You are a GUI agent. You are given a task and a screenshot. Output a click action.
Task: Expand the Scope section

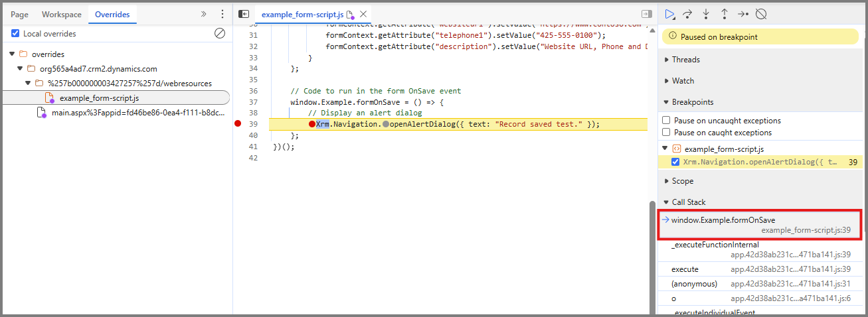click(x=666, y=181)
